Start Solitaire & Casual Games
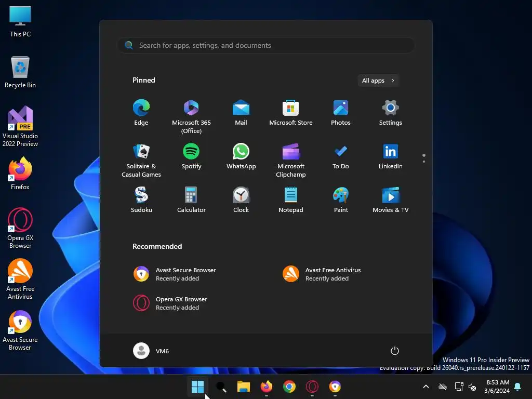Image resolution: width=532 pixels, height=399 pixels. 141,161
